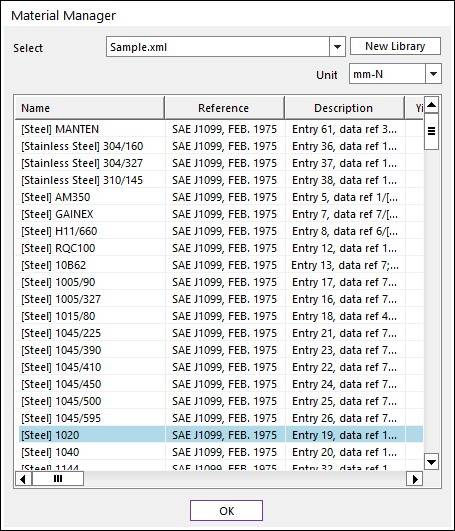The width and height of the screenshot is (455, 531).
Task: Click the Entry 17 description cell
Action: click(344, 282)
